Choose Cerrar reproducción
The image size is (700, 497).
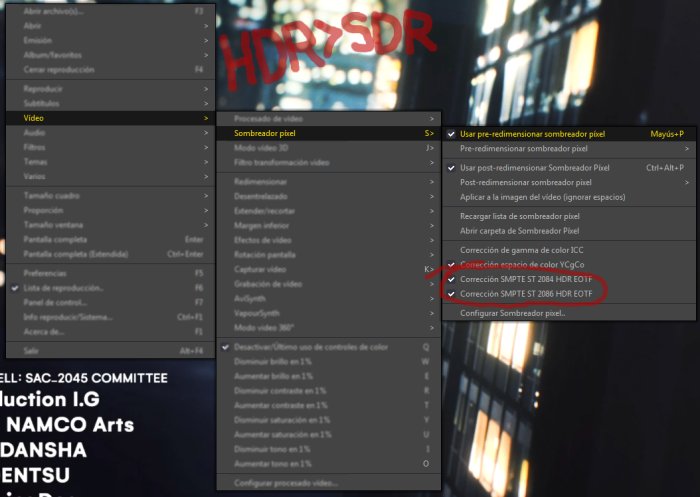click(x=110, y=70)
